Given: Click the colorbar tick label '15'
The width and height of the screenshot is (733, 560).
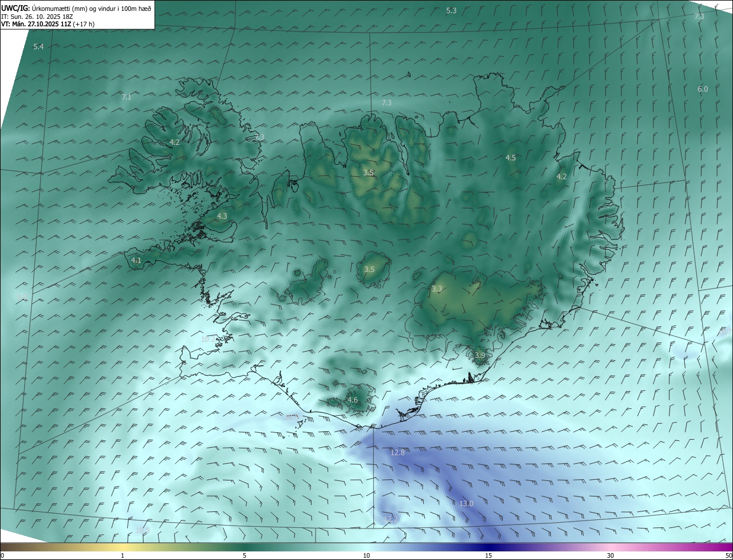Looking at the screenshot, I should point(488,555).
